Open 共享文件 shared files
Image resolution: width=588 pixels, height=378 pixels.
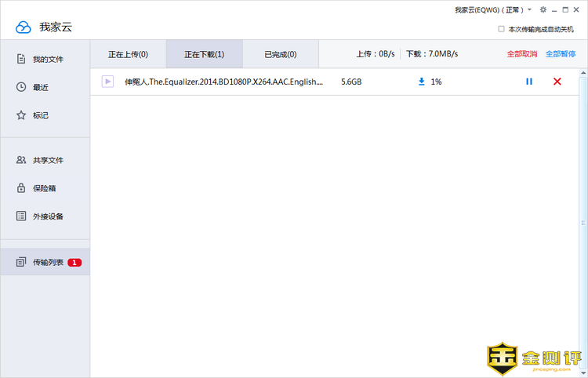tap(47, 160)
